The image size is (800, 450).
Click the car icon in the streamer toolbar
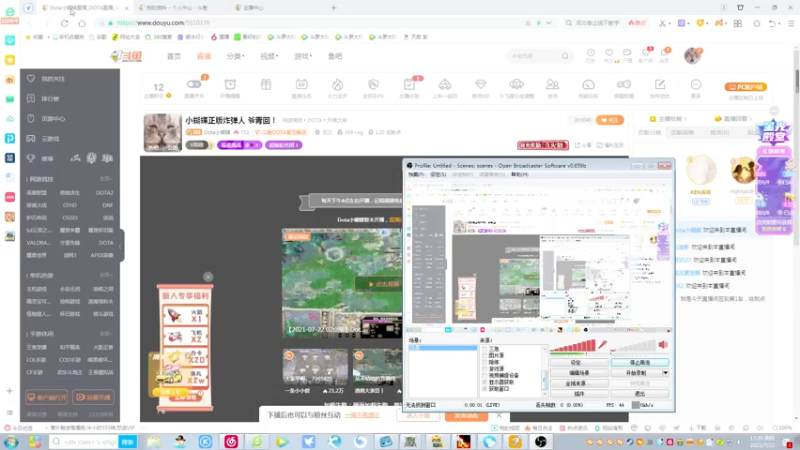[x=445, y=85]
